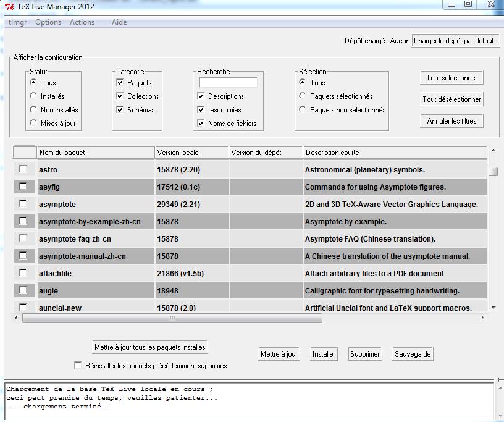504x422 pixels.
Task: Enable Réinstaller les paquets précédemment supprimés
Action: [x=78, y=365]
